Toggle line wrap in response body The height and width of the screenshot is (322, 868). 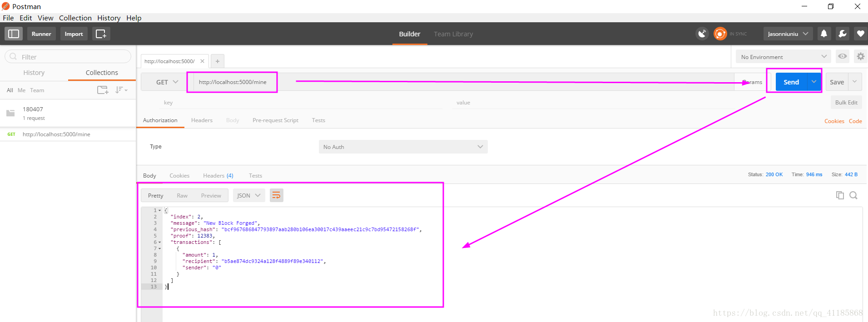276,195
